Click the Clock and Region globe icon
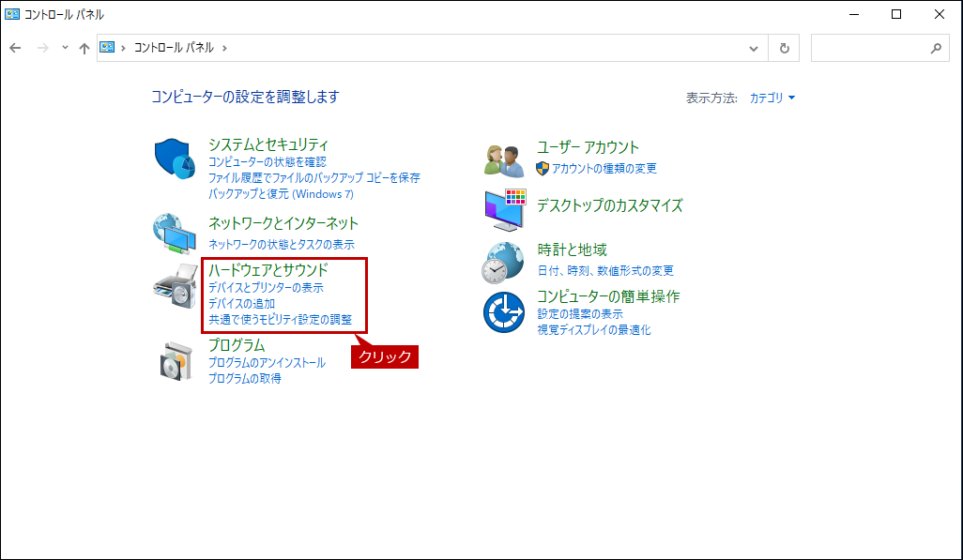 pyautogui.click(x=504, y=262)
